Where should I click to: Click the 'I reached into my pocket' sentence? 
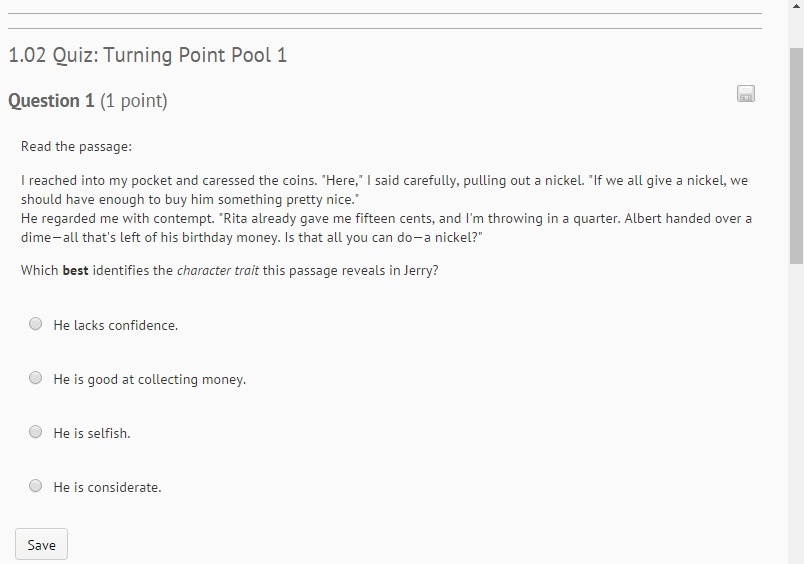click(x=100, y=181)
